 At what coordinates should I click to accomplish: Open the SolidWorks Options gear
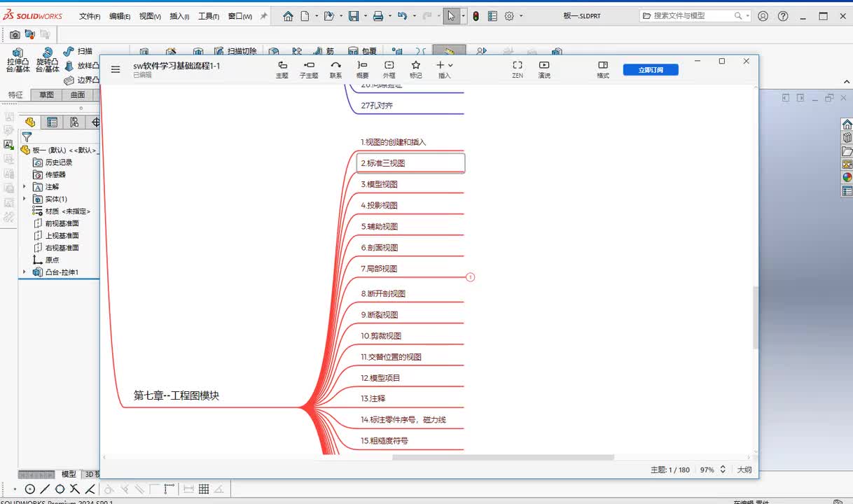509,16
